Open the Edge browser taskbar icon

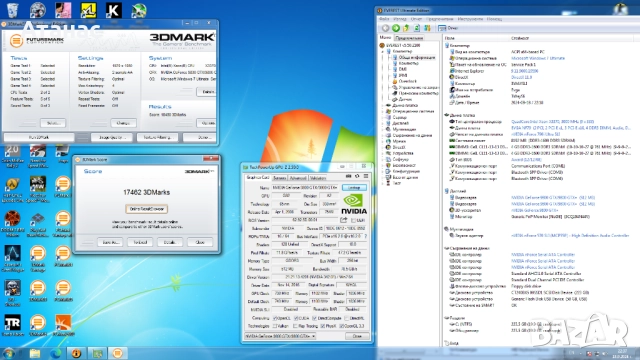56,353
